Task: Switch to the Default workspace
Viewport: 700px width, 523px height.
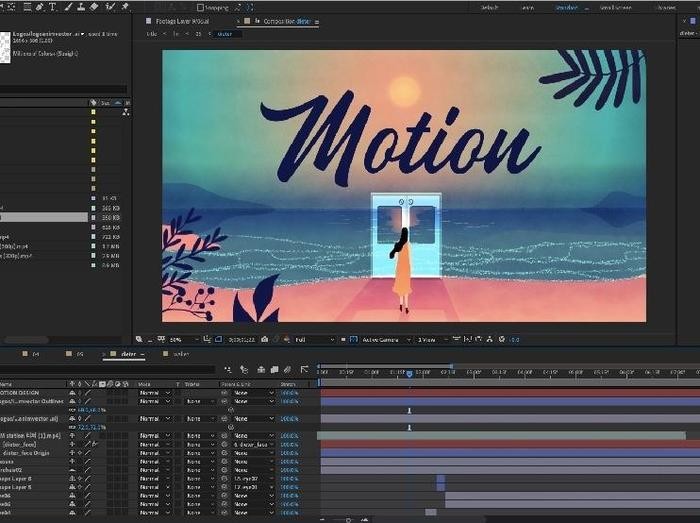Action: pos(490,8)
